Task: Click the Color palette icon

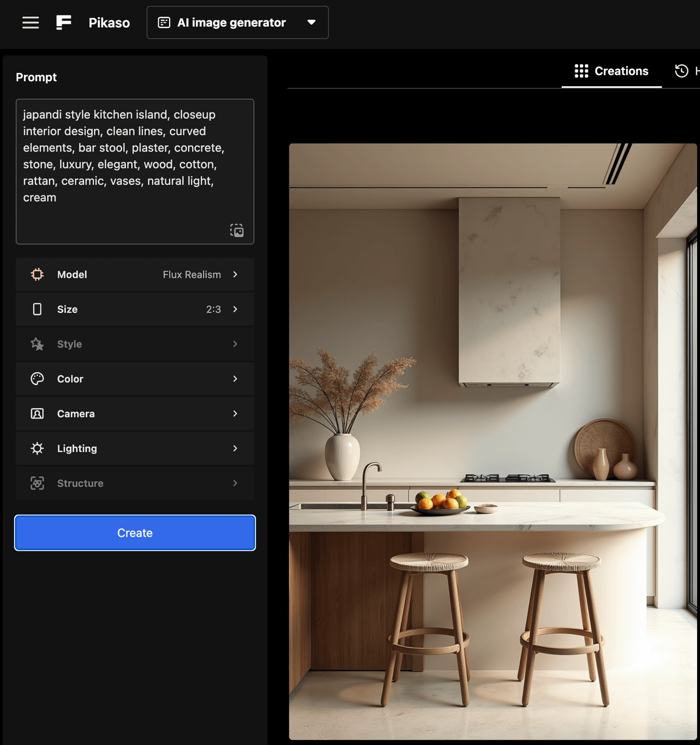Action: [x=37, y=379]
